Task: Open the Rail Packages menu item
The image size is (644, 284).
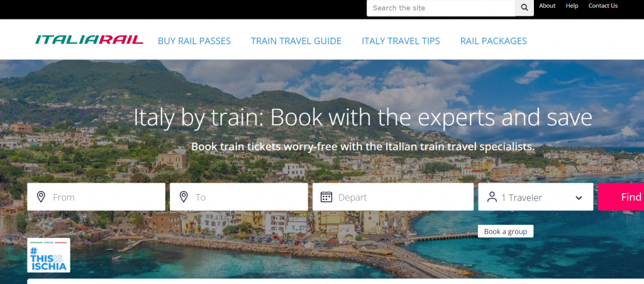Action: click(x=494, y=41)
